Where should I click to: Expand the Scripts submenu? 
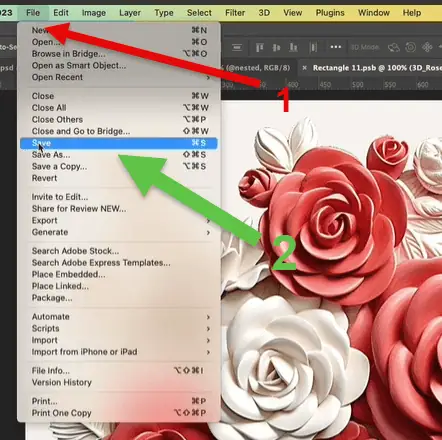pyautogui.click(x=119, y=328)
